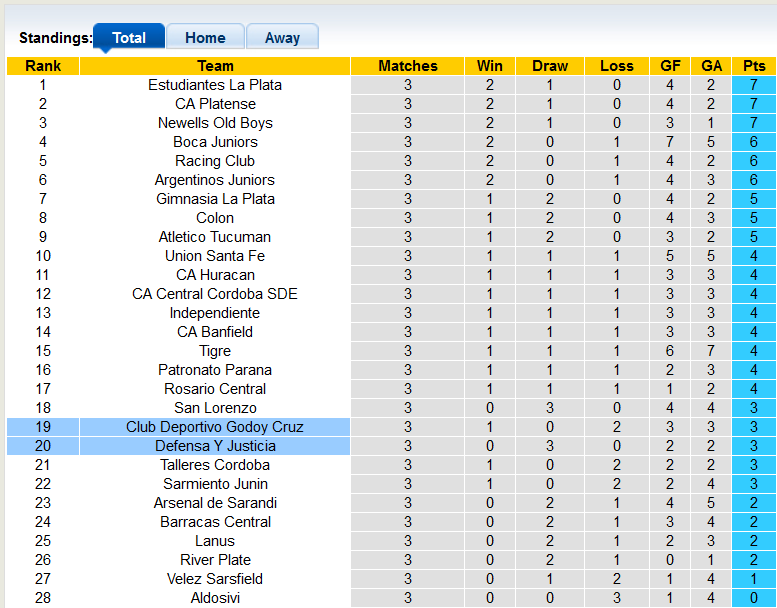The height and width of the screenshot is (608, 777).
Task: Open the Home standings tab
Action: tap(205, 38)
